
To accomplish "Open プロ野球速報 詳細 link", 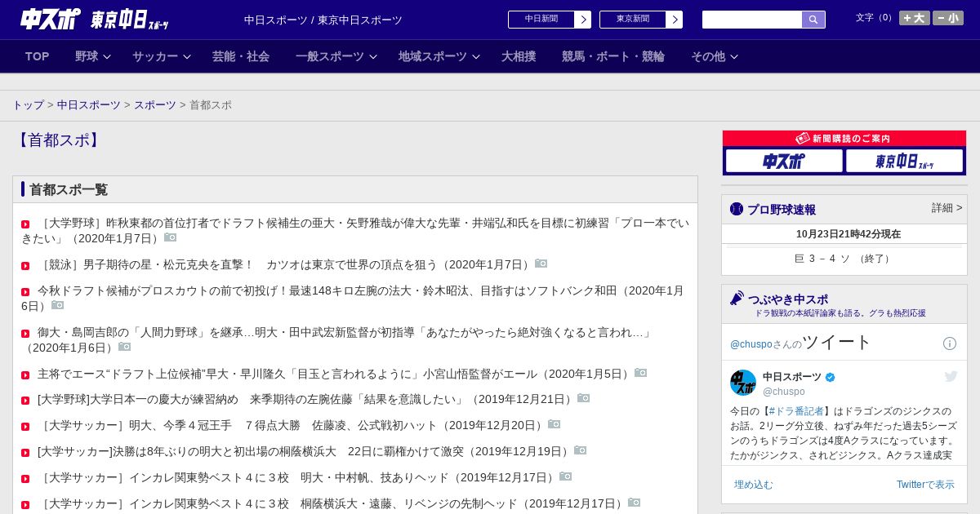I will pyautogui.click(x=947, y=208).
